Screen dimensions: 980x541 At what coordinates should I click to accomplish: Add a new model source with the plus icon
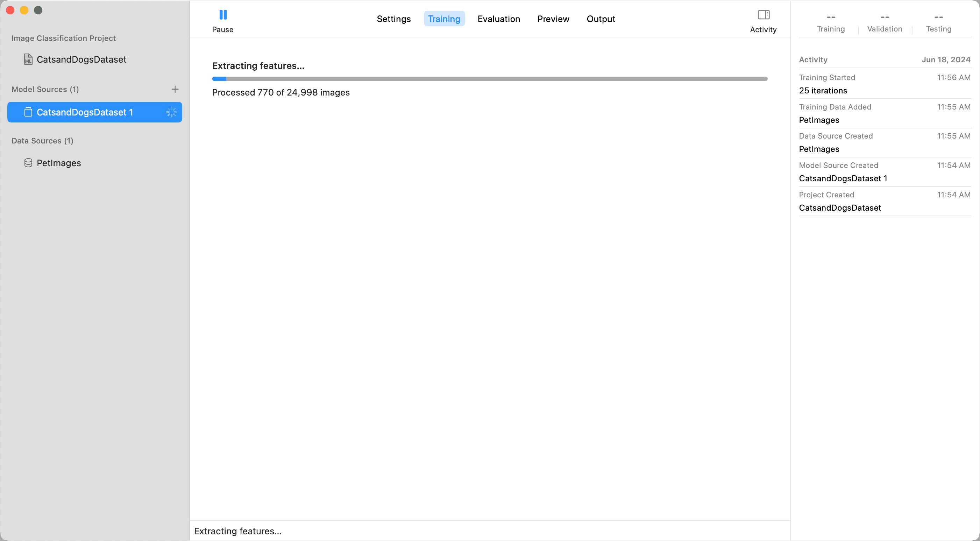(175, 89)
